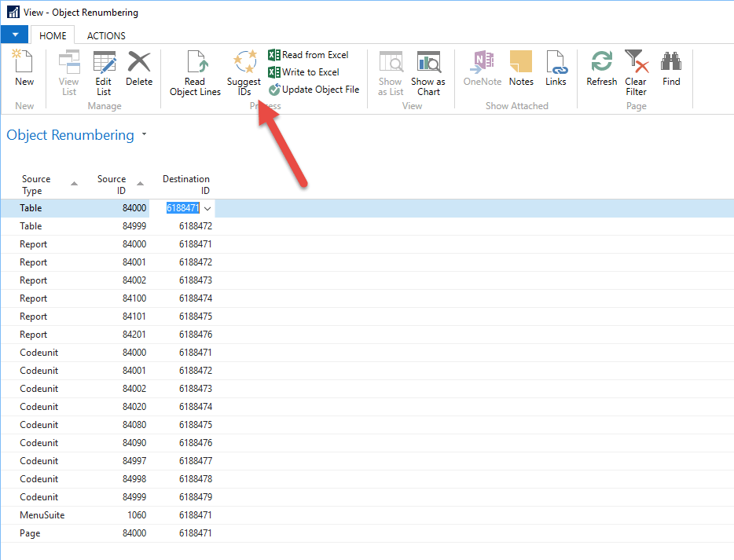Image resolution: width=734 pixels, height=560 pixels.
Task: Open Show as Chart view
Action: click(x=428, y=72)
